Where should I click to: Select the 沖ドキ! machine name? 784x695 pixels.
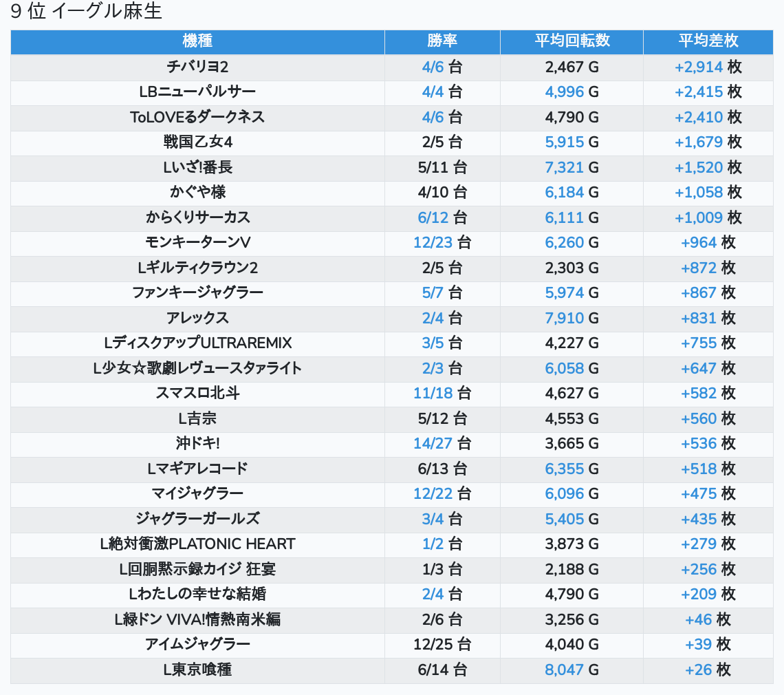coord(197,443)
